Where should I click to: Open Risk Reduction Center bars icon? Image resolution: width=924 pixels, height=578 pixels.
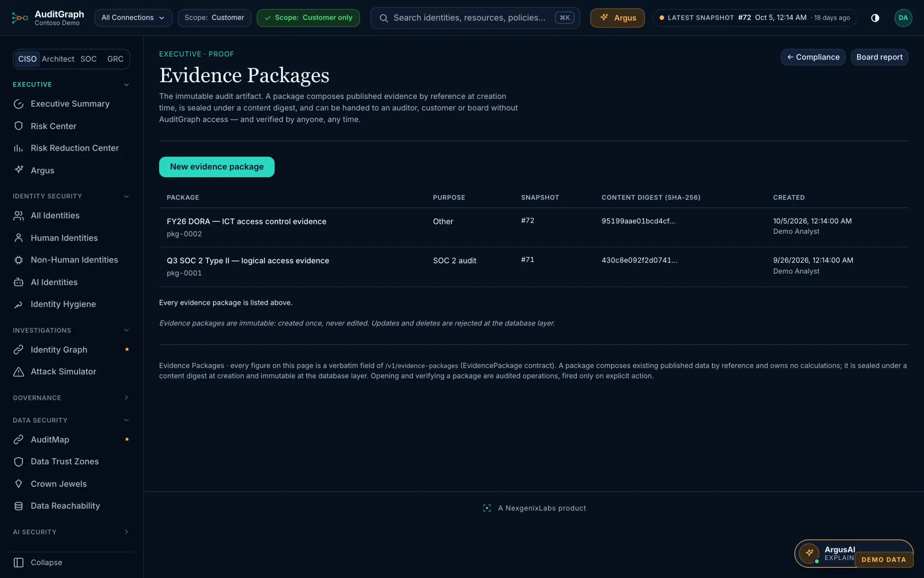pyautogui.click(x=18, y=148)
